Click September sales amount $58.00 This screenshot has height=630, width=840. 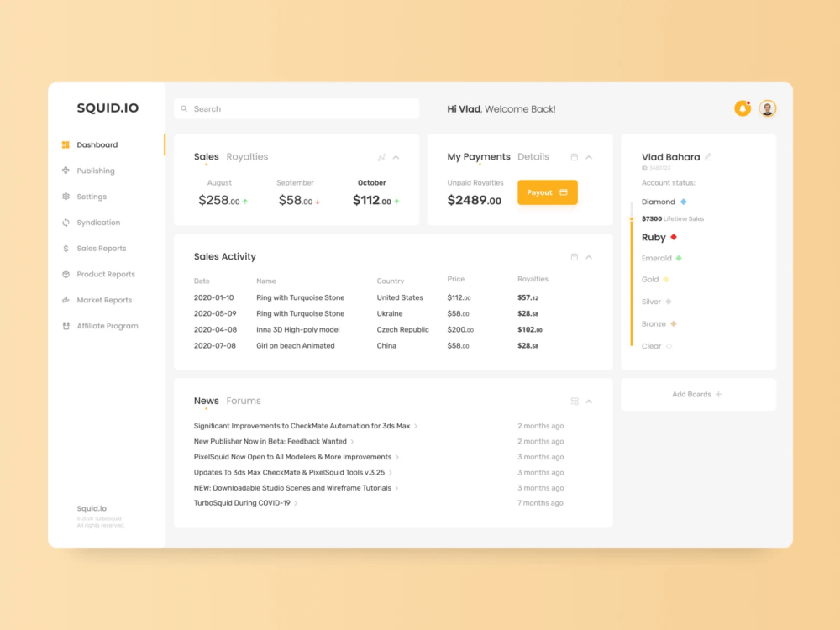[295, 201]
